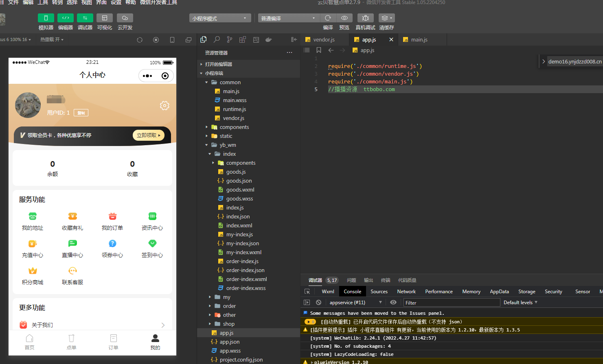This screenshot has width=603, height=364.
Task: Open the source control icon in the sidebar
Action: [x=230, y=39]
